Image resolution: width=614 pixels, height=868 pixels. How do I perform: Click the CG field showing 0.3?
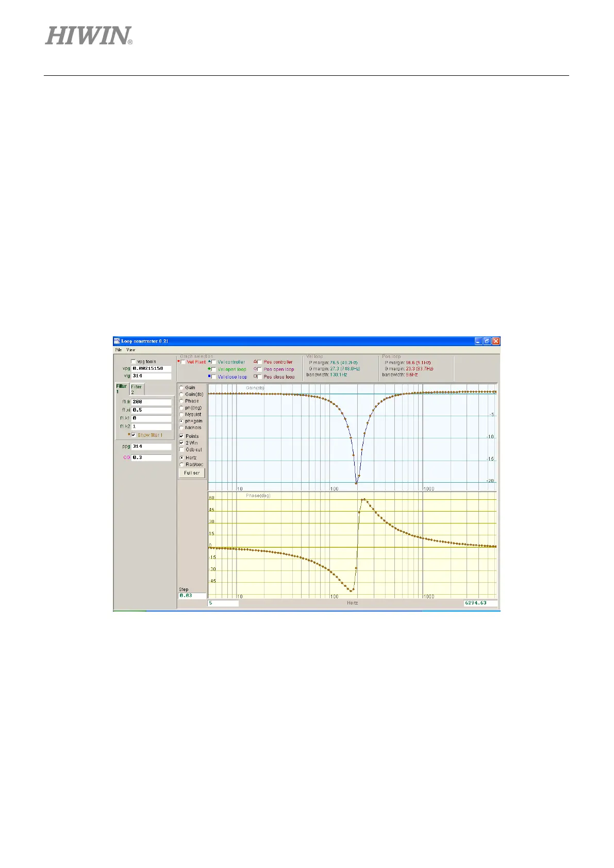click(x=151, y=457)
